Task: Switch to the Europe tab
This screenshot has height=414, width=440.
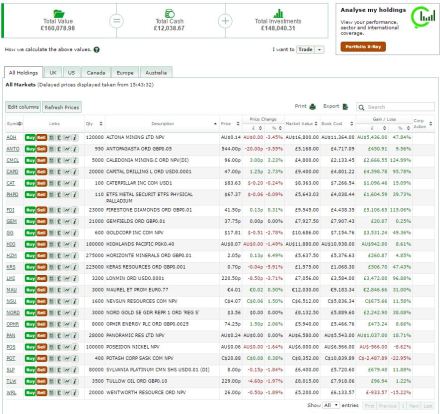Action: (125, 73)
